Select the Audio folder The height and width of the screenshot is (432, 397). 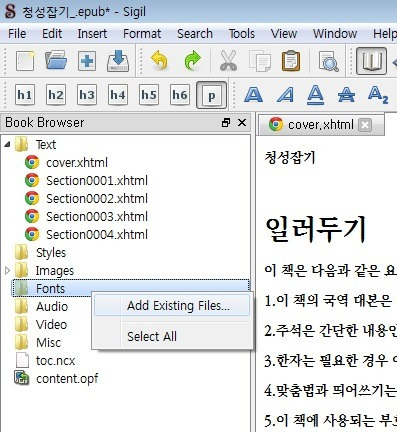[52, 307]
